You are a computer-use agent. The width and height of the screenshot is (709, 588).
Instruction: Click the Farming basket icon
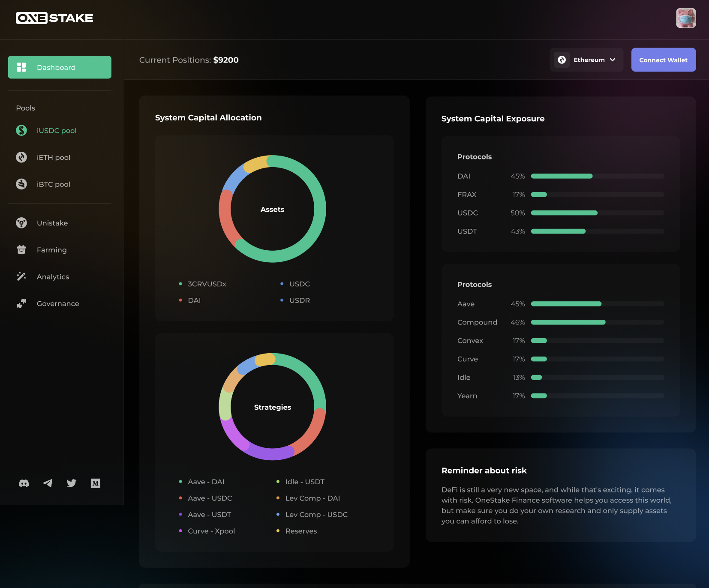21,250
